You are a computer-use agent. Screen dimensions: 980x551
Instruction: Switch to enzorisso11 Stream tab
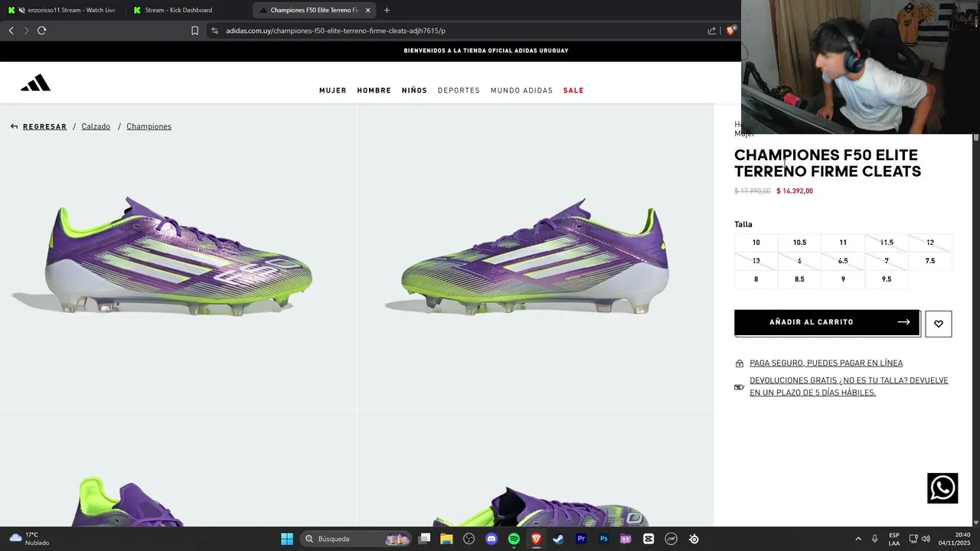tap(64, 10)
